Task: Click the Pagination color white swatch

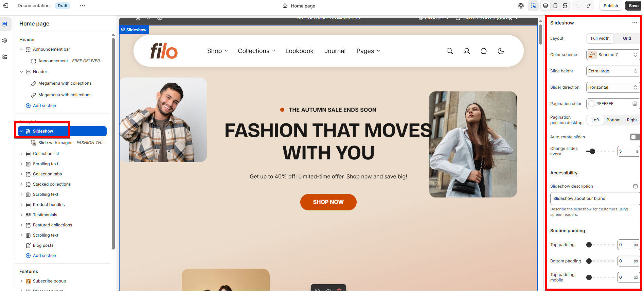Action: [592, 104]
